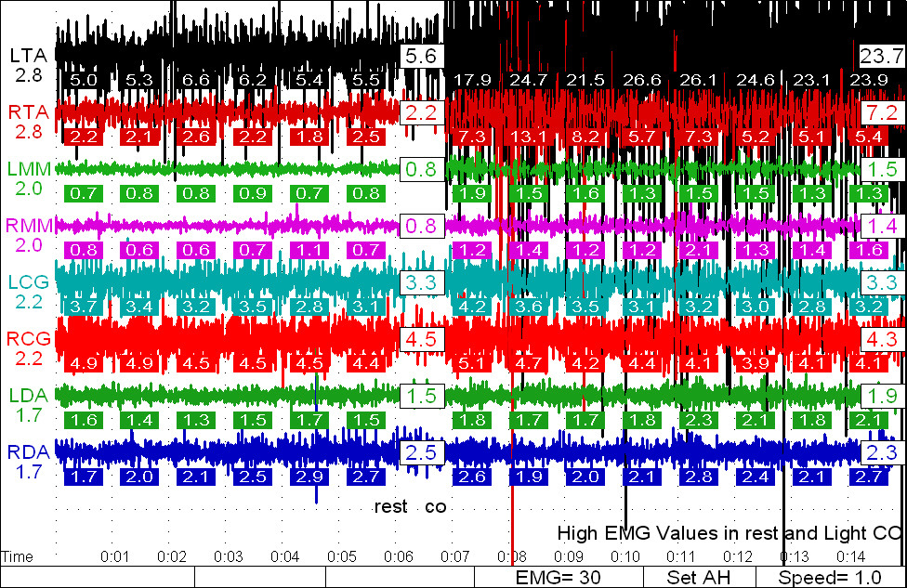The height and width of the screenshot is (588, 907).
Task: Select the RTA channel label
Action: coord(28,112)
